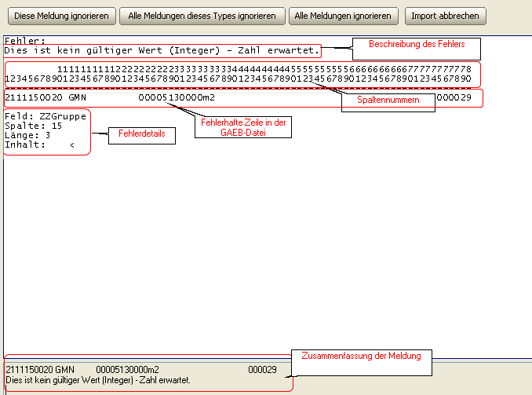The height and width of the screenshot is (395, 532).
Task: Click 'Alle Meldungen ignorieren' button
Action: pos(343,16)
